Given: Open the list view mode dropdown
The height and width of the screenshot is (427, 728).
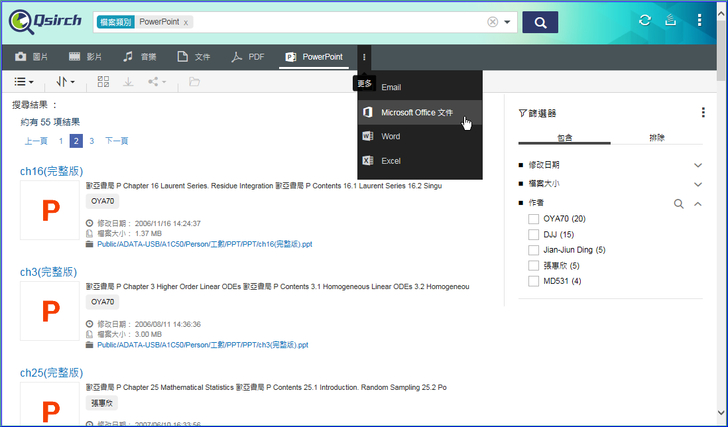Looking at the screenshot, I should coord(25,81).
